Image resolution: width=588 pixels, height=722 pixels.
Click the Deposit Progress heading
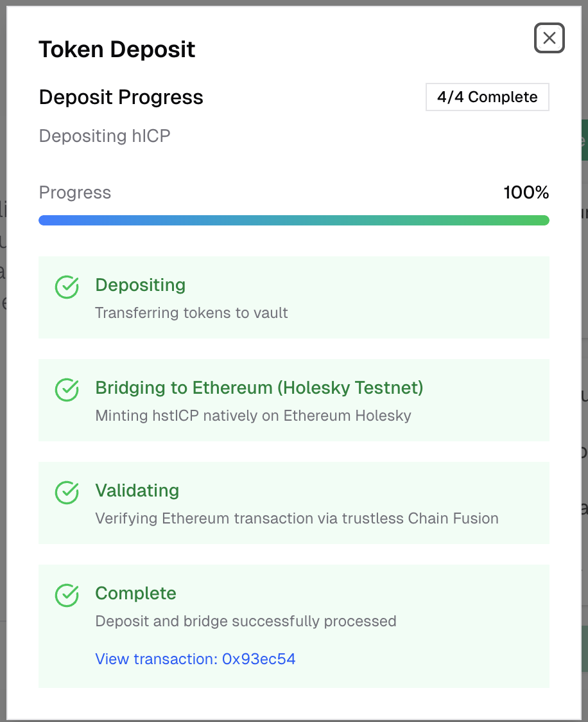tap(121, 98)
